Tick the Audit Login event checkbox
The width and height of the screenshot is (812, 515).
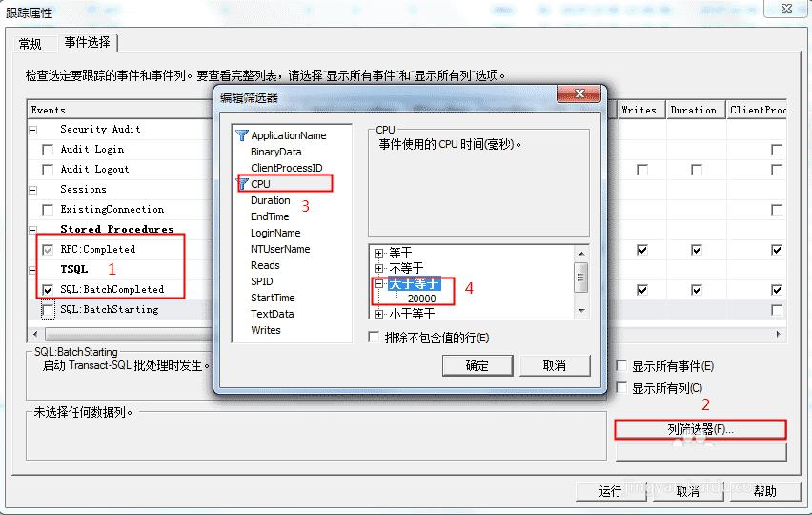pos(48,150)
